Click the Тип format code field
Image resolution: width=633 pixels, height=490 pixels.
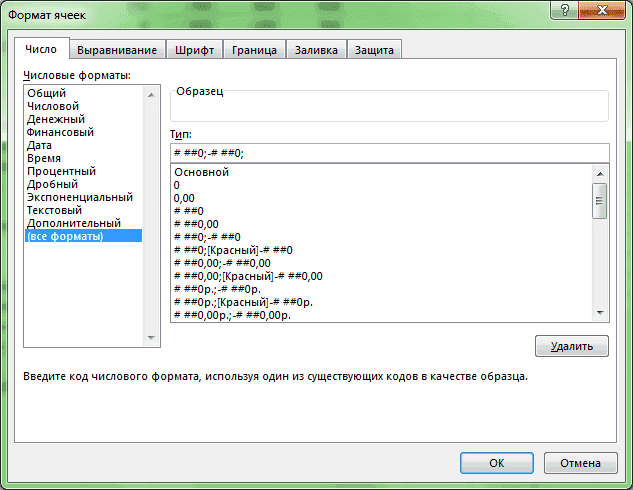388,153
